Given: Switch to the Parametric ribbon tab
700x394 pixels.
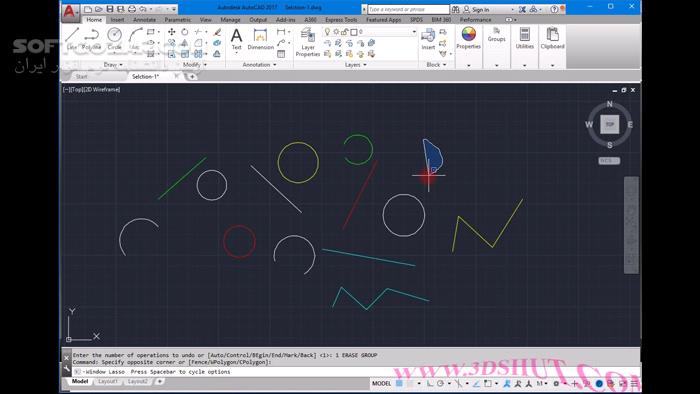Looking at the screenshot, I should [x=178, y=20].
